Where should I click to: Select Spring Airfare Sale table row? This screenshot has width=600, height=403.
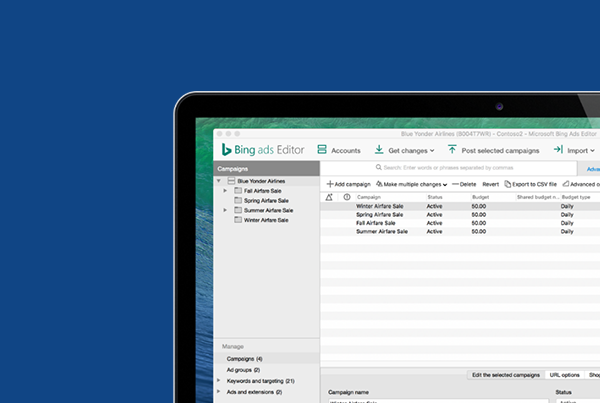(460, 215)
